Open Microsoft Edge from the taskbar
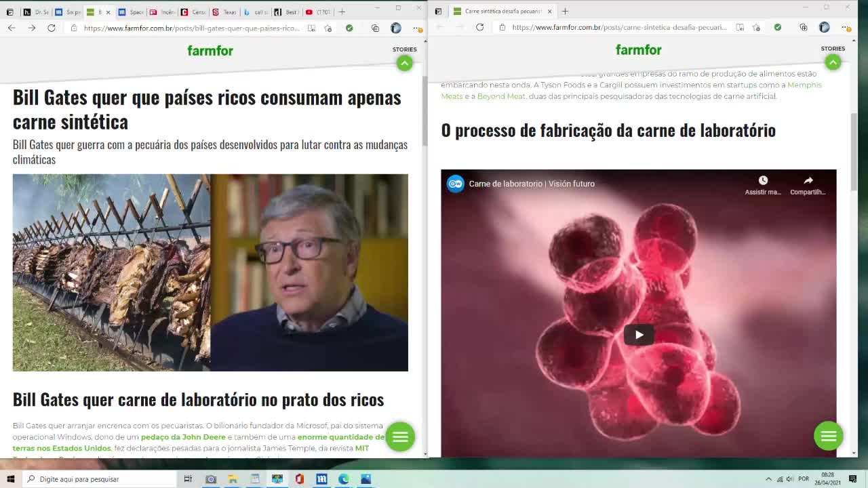The image size is (868, 488). 344,479
